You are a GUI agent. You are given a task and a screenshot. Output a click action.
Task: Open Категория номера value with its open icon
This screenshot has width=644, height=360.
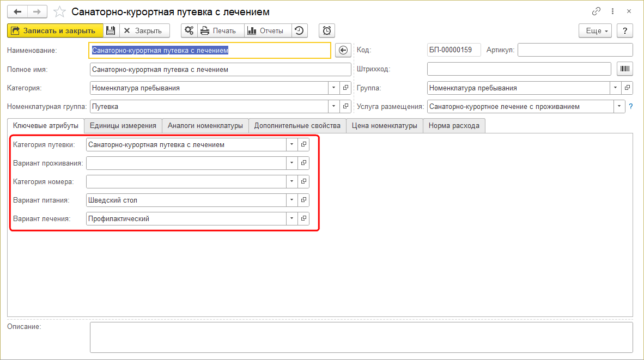click(303, 181)
